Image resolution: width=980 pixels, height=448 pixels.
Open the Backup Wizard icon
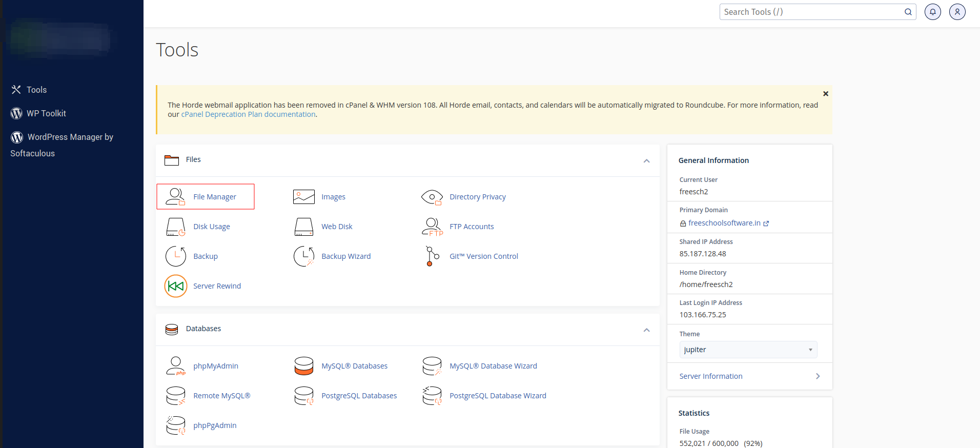(x=303, y=256)
